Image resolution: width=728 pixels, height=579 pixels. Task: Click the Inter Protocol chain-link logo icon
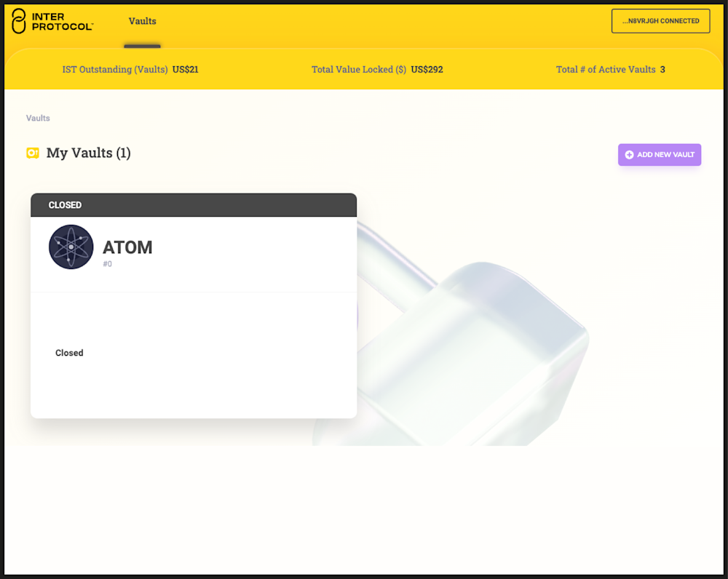[x=19, y=21]
